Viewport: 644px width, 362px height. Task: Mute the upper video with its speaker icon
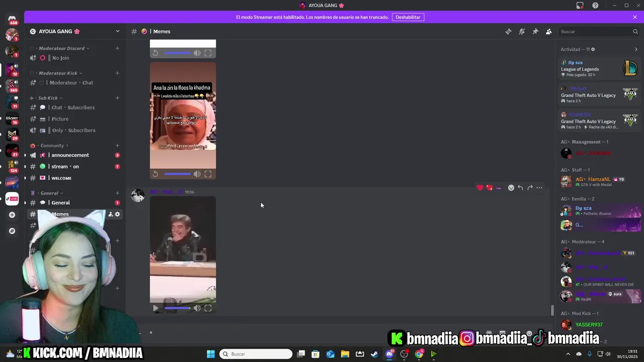point(197,174)
